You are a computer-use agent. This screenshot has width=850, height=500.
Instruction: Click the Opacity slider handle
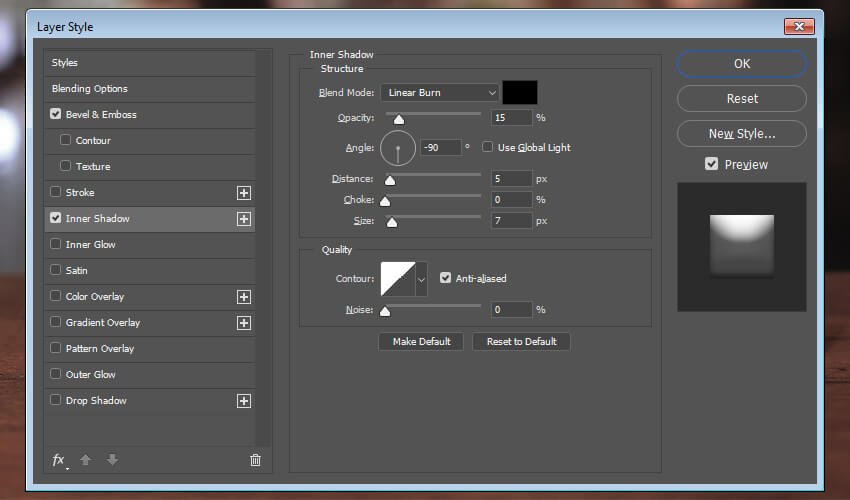[399, 119]
